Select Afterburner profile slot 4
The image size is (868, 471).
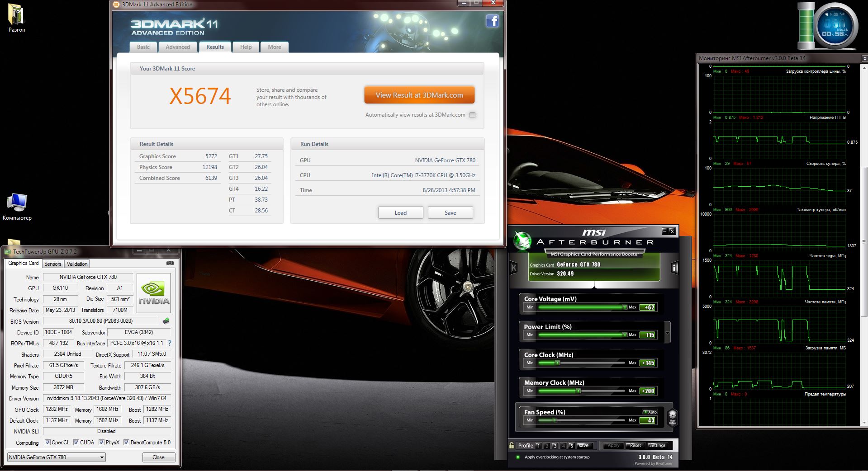[563, 446]
